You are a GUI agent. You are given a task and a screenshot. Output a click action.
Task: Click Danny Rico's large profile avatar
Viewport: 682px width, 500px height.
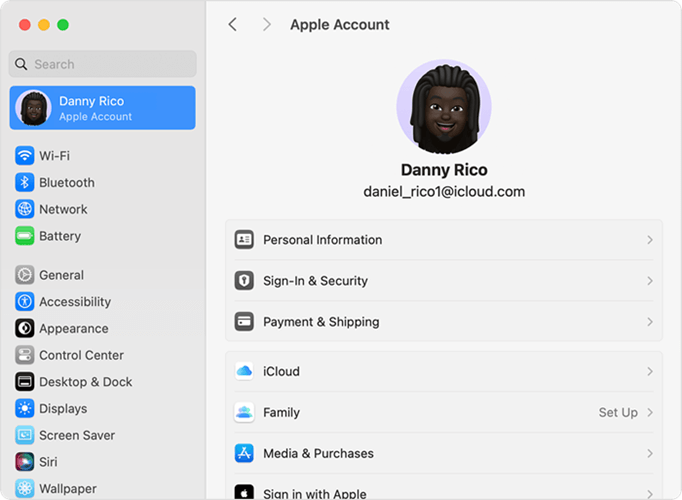[443, 106]
